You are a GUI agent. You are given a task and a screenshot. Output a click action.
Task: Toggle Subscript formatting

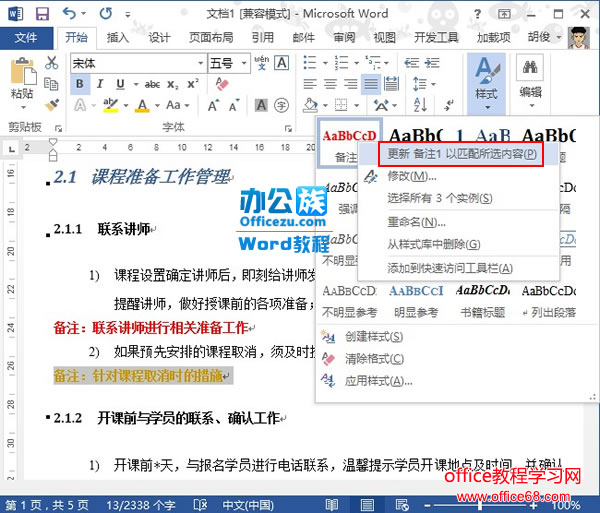tap(173, 85)
